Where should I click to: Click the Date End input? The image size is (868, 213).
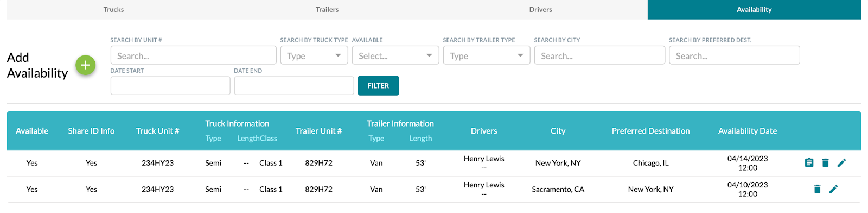(x=294, y=86)
